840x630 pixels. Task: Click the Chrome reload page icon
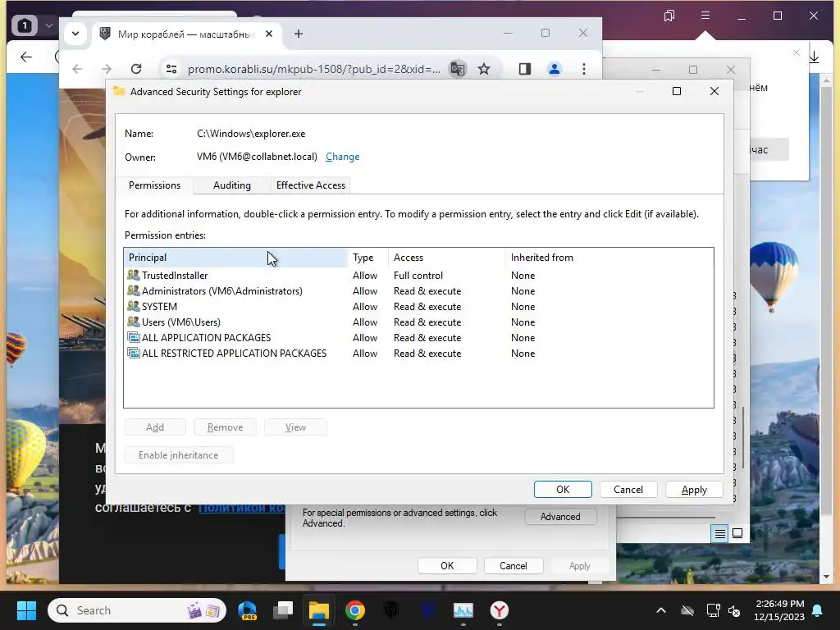pyautogui.click(x=136, y=69)
